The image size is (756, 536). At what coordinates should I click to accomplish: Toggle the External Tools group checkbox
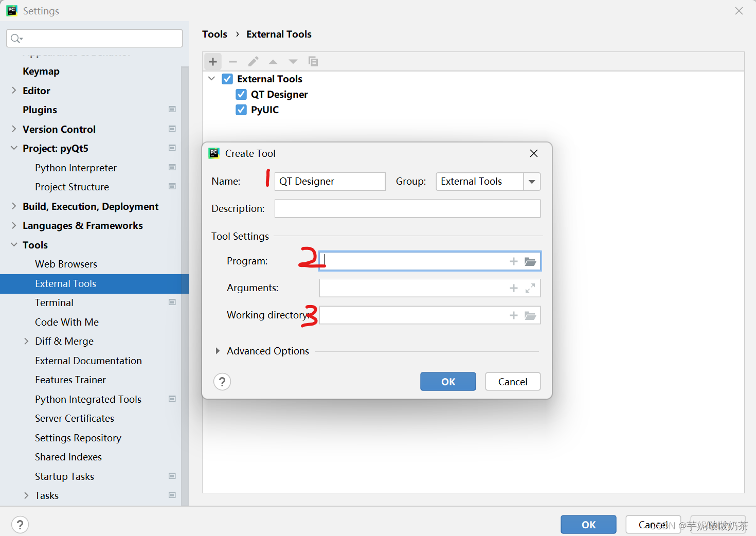[x=227, y=79]
